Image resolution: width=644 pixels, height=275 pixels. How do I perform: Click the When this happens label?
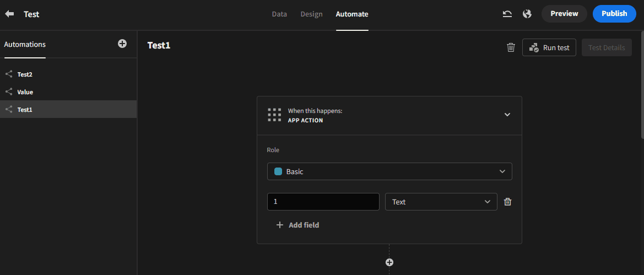coord(315,111)
